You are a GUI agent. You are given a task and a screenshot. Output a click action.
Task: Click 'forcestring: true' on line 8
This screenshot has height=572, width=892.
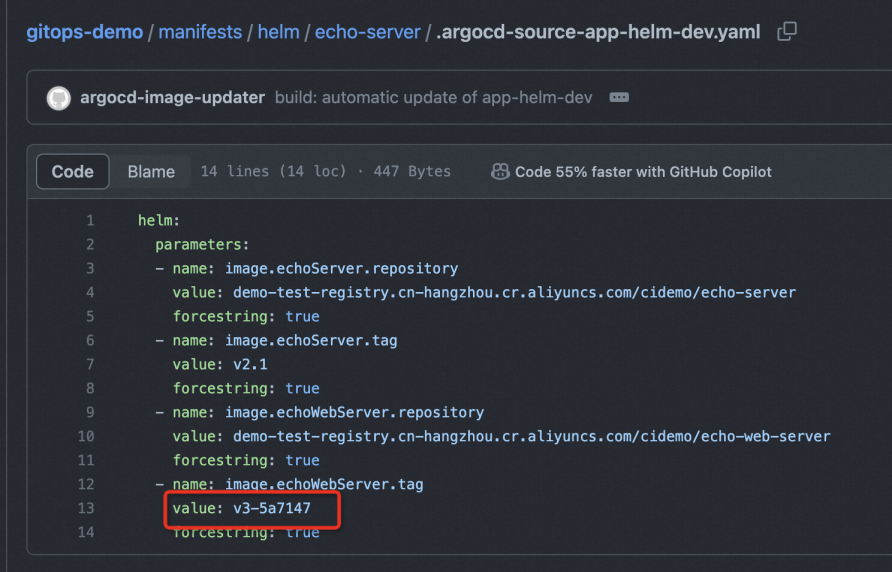[246, 388]
